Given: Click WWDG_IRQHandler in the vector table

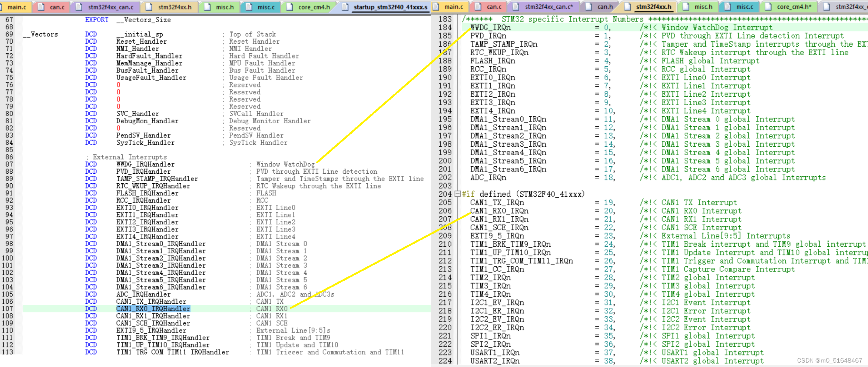Looking at the screenshot, I should 145,164.
